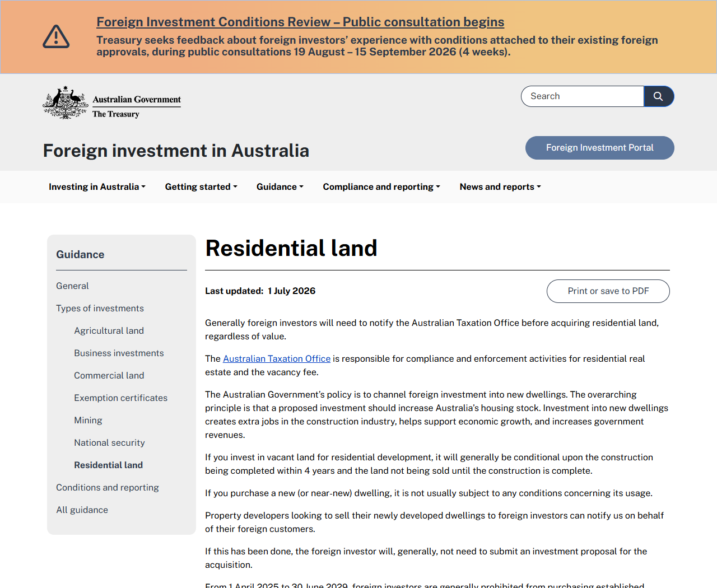
Task: Click the warning triangle alert icon
Action: point(56,37)
